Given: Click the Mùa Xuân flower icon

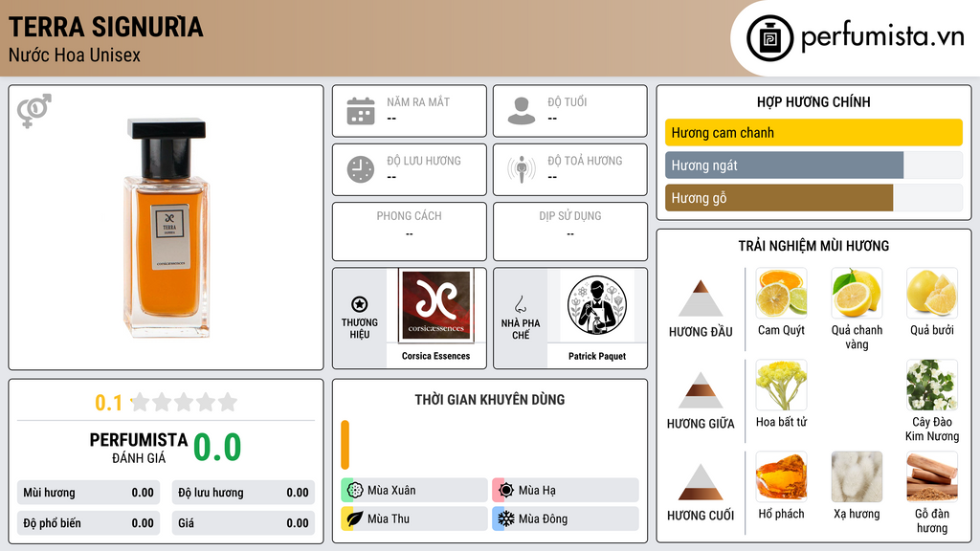Looking at the screenshot, I should click(355, 491).
